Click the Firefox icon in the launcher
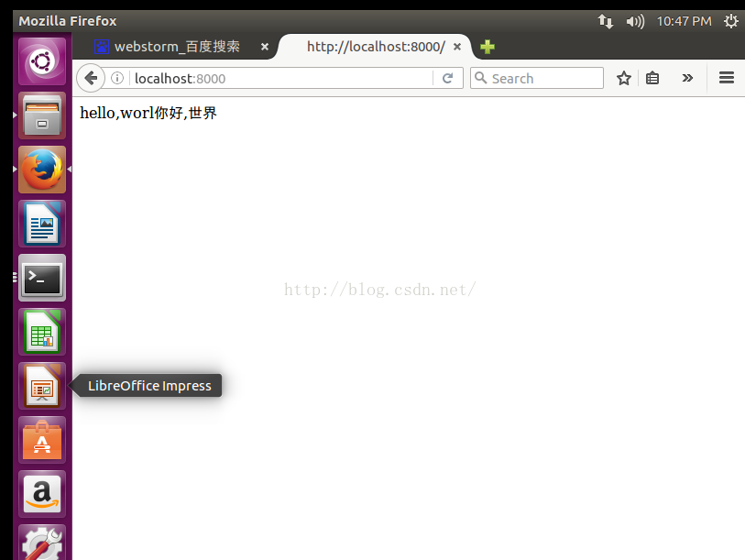Screen dimensions: 745x560 (x=42, y=170)
